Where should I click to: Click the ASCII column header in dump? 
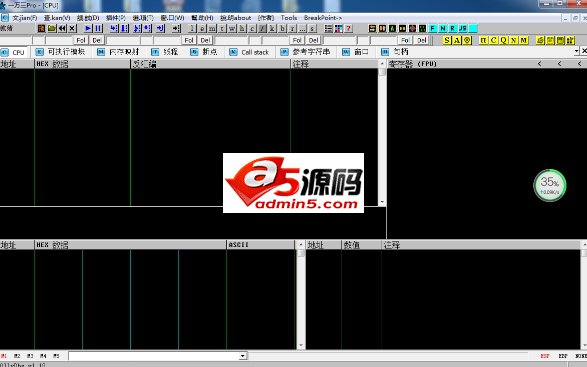coord(261,245)
